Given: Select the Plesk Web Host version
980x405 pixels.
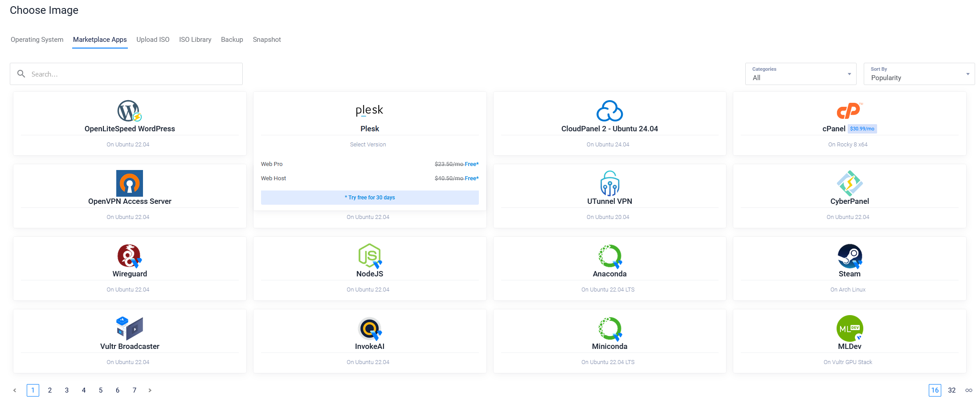Looking at the screenshot, I should pyautogui.click(x=370, y=178).
